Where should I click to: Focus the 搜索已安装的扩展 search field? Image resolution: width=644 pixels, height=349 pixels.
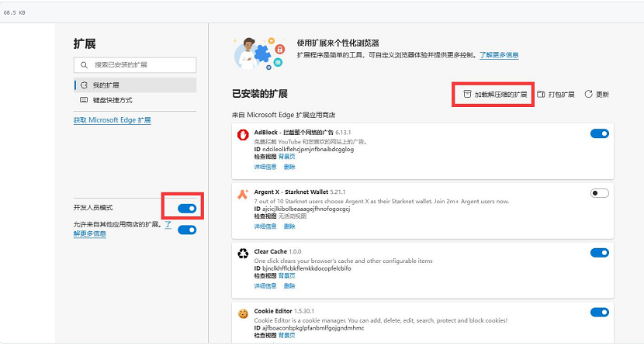[x=140, y=65]
